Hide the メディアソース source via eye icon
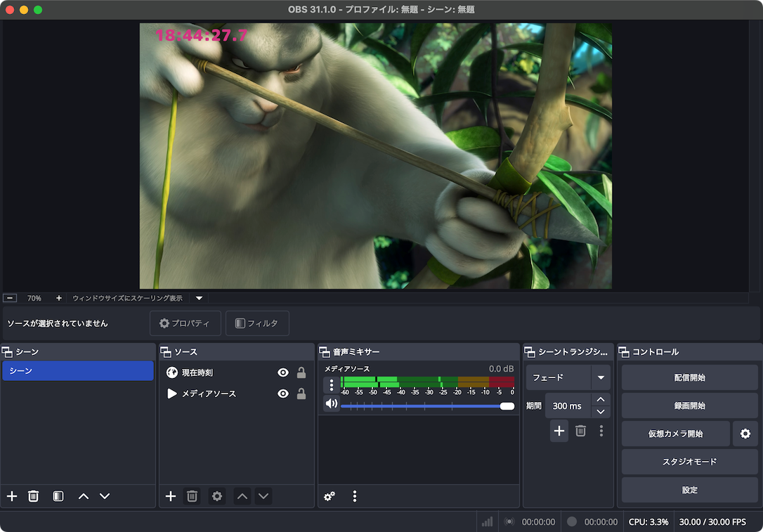 (x=282, y=394)
